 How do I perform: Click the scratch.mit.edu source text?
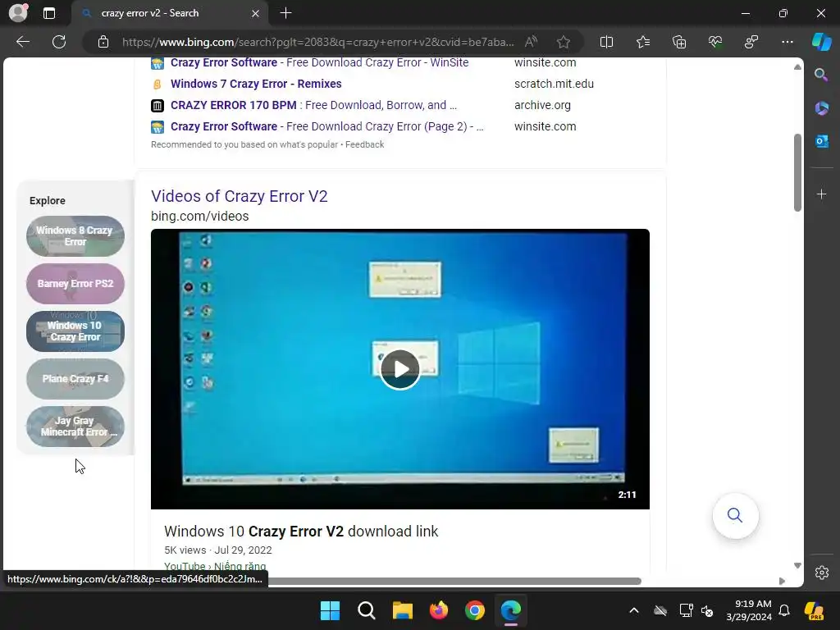(x=554, y=84)
